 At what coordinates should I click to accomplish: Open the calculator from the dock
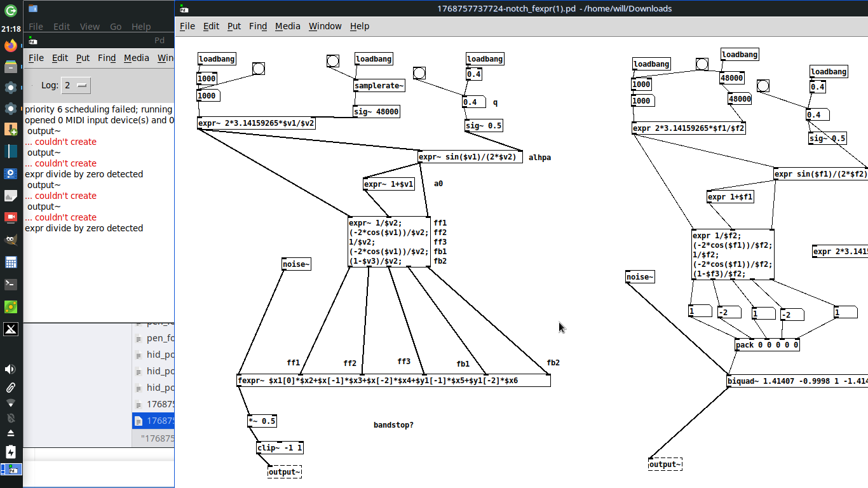pos(11,262)
